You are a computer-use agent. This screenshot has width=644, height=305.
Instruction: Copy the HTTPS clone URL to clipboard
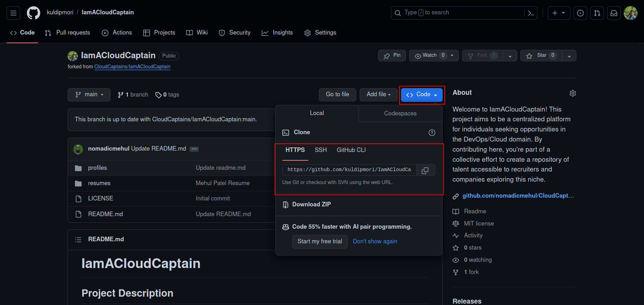point(425,170)
